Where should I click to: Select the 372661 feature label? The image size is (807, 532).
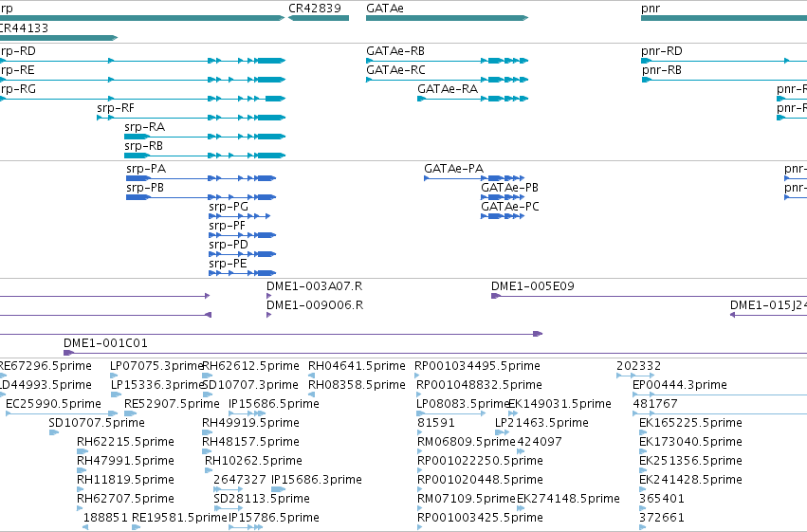[662, 518]
